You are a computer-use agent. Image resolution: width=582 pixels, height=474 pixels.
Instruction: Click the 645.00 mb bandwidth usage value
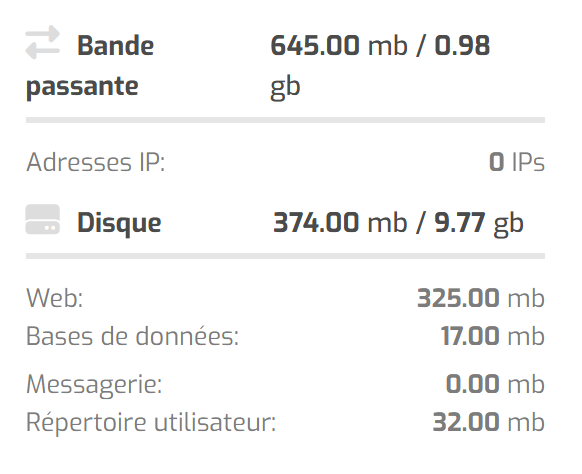pyautogui.click(x=339, y=46)
